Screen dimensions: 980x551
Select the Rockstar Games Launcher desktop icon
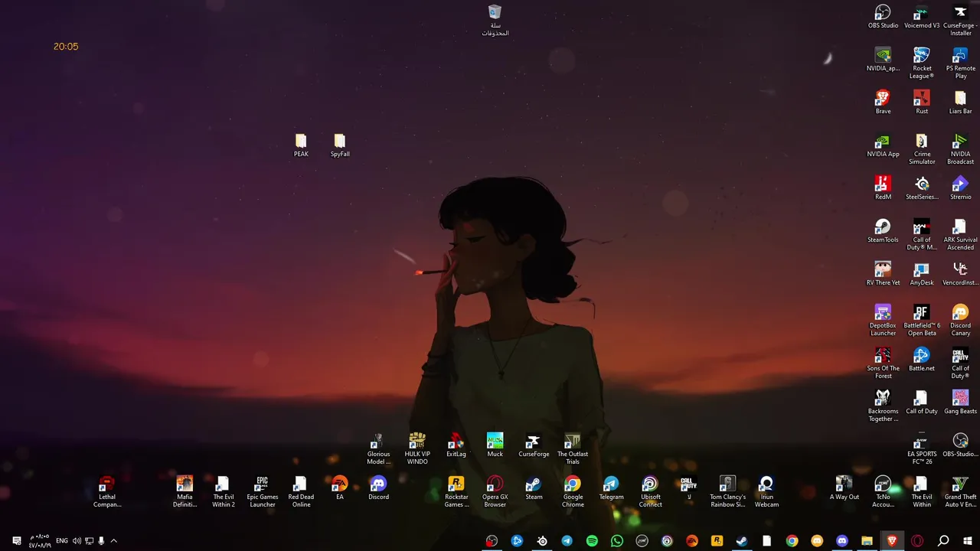click(456, 491)
